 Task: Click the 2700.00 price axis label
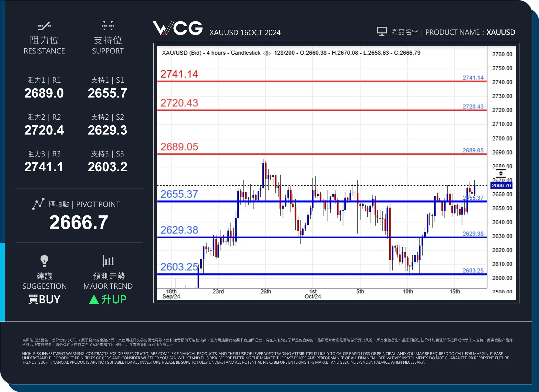tap(502, 138)
